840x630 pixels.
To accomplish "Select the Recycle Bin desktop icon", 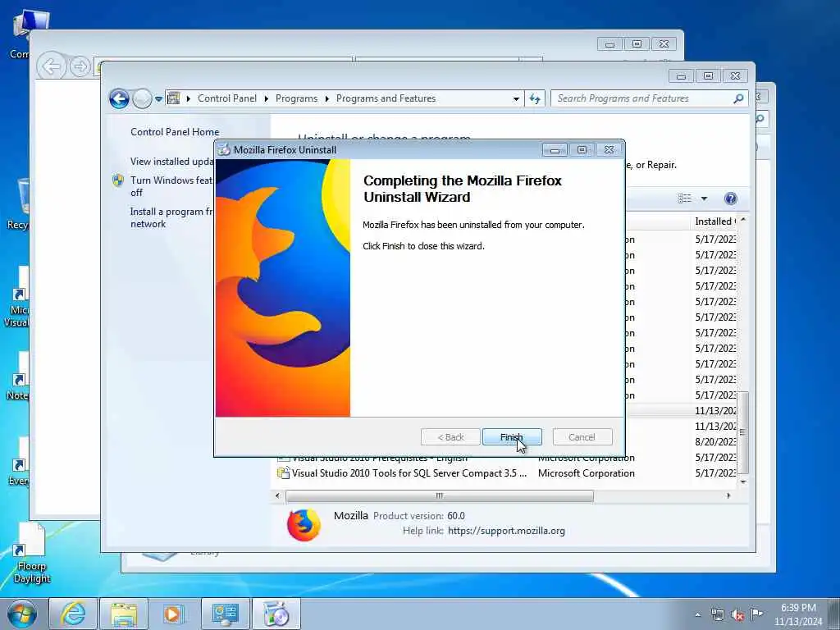I will coord(16,204).
